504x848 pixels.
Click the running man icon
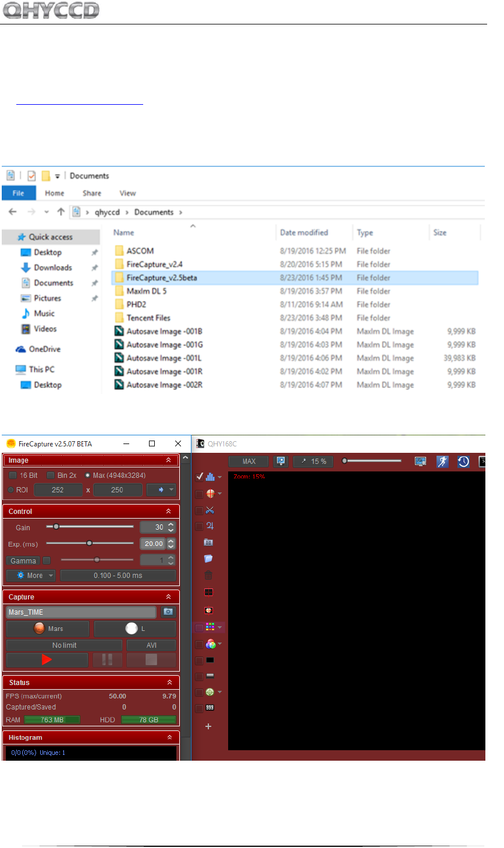point(442,462)
